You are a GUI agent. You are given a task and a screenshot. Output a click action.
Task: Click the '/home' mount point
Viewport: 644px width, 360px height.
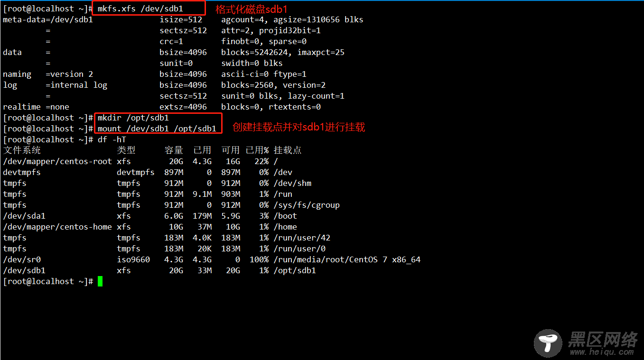(x=285, y=227)
